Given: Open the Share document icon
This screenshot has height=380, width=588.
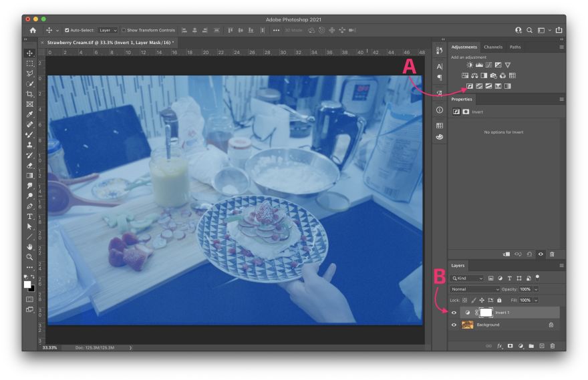Looking at the screenshot, I should (559, 30).
